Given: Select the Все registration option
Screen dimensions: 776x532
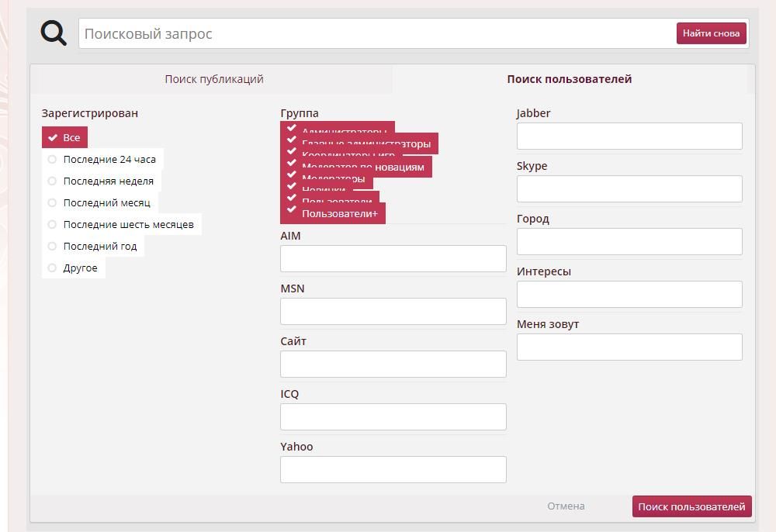Looking at the screenshot, I should pyautogui.click(x=64, y=138).
